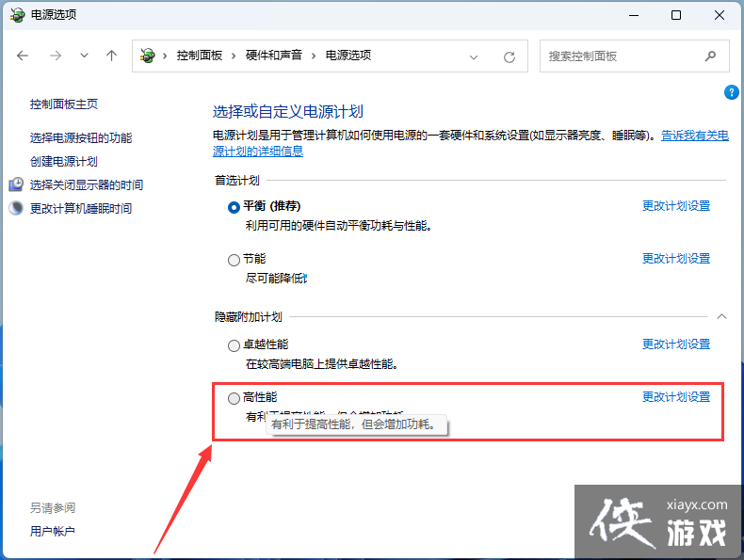Expand the chevron after 硬件和声音 breadcrumb
The width and height of the screenshot is (744, 560).
click(314, 56)
